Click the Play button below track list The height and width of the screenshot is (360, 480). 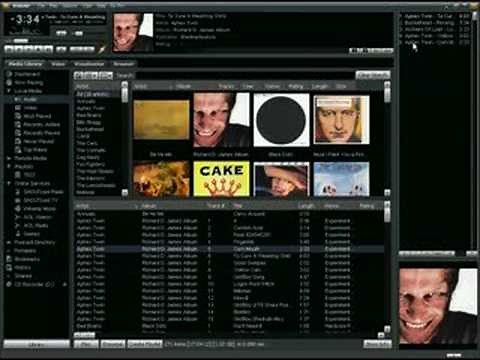[x=85, y=344]
